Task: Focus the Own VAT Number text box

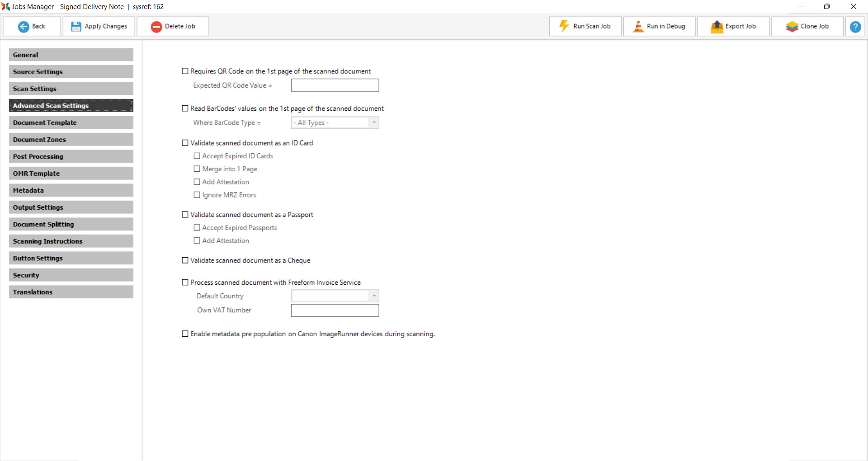Action: pos(335,310)
